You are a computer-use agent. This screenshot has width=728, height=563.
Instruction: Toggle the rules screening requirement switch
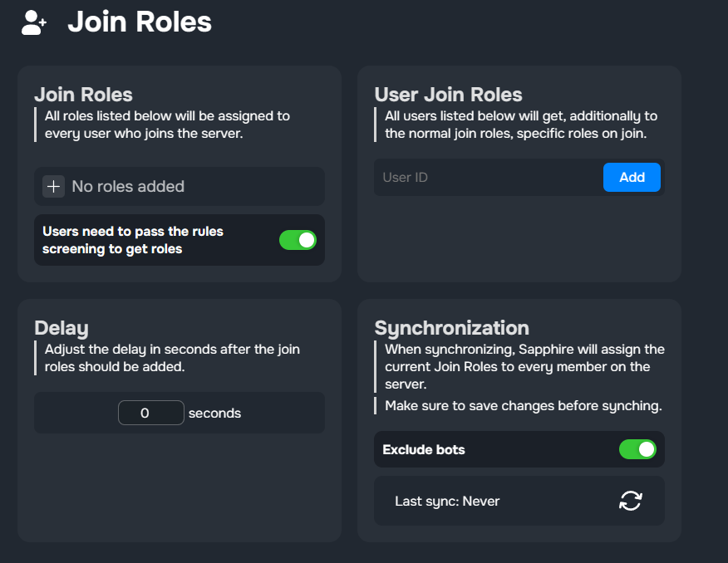[298, 240]
